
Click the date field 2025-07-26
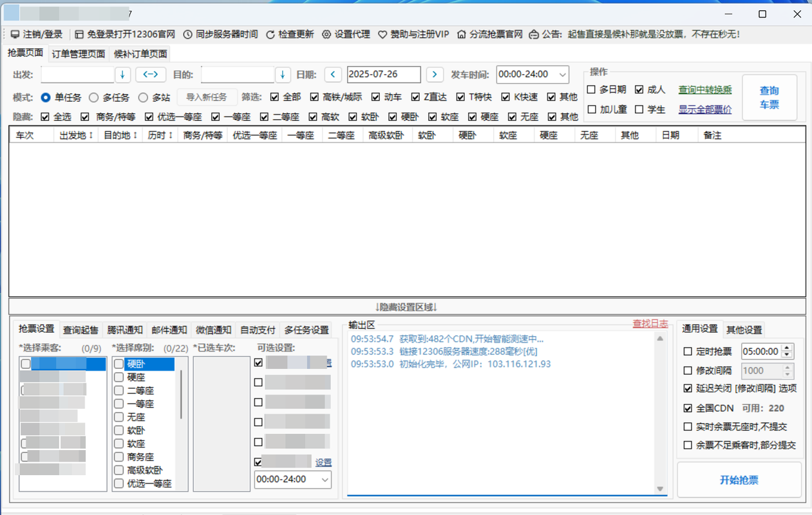[384, 75]
